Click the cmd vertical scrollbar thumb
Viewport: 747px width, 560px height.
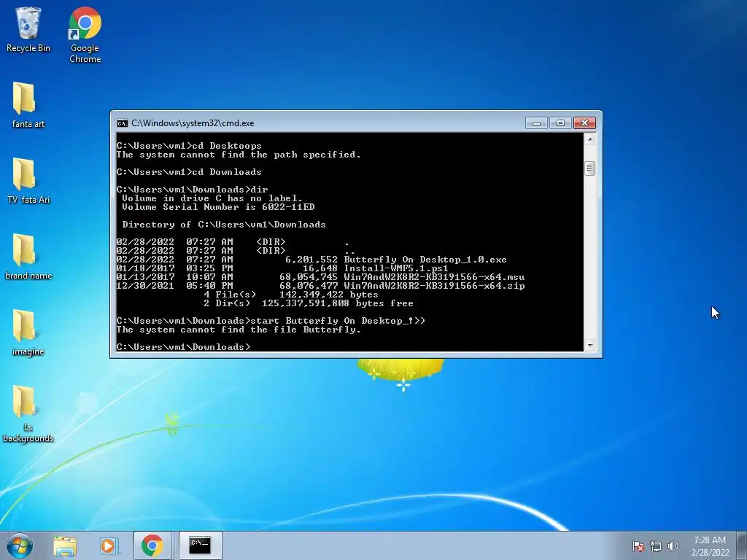[589, 168]
